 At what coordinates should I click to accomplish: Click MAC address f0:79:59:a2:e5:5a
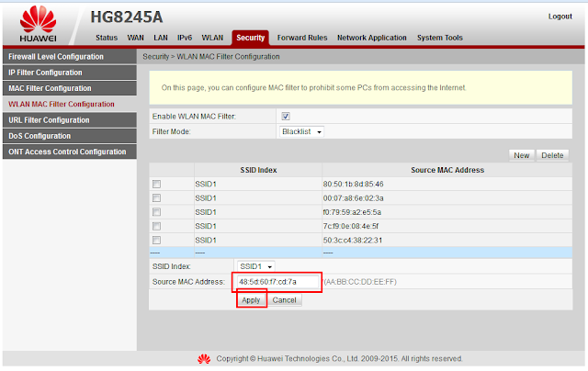[x=352, y=212]
